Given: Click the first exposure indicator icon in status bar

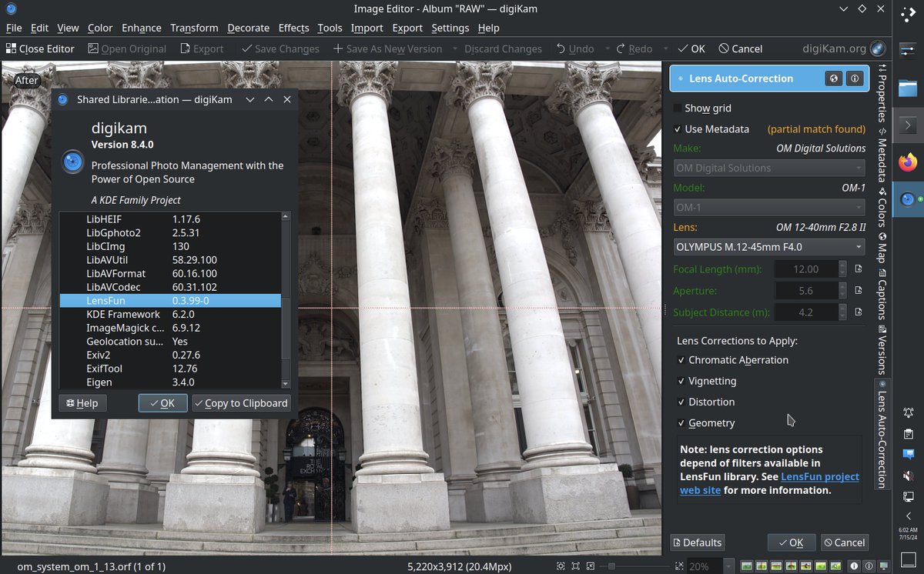Looking at the screenshot, I should (x=747, y=567).
